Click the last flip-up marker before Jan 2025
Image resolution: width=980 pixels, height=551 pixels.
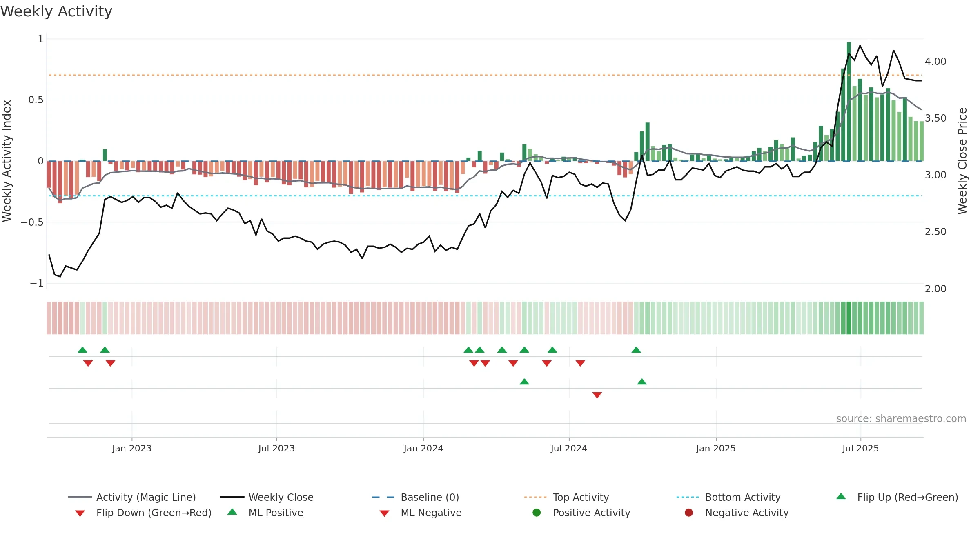[x=636, y=350]
